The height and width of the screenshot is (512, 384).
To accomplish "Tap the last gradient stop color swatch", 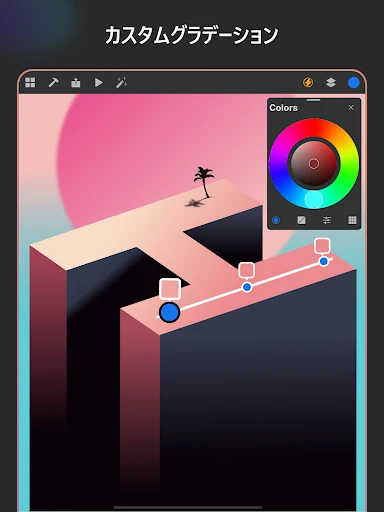I will 322,246.
